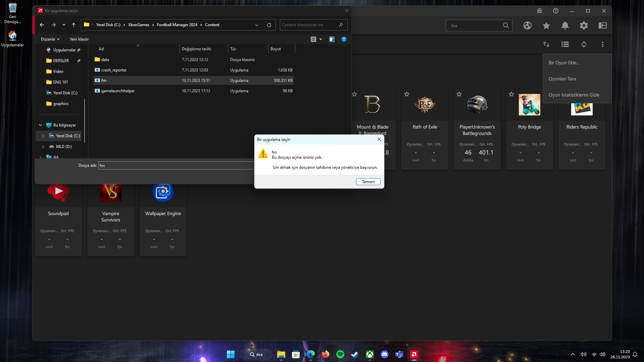Open the three-dot more options menu
The image size is (644, 362).
click(603, 44)
